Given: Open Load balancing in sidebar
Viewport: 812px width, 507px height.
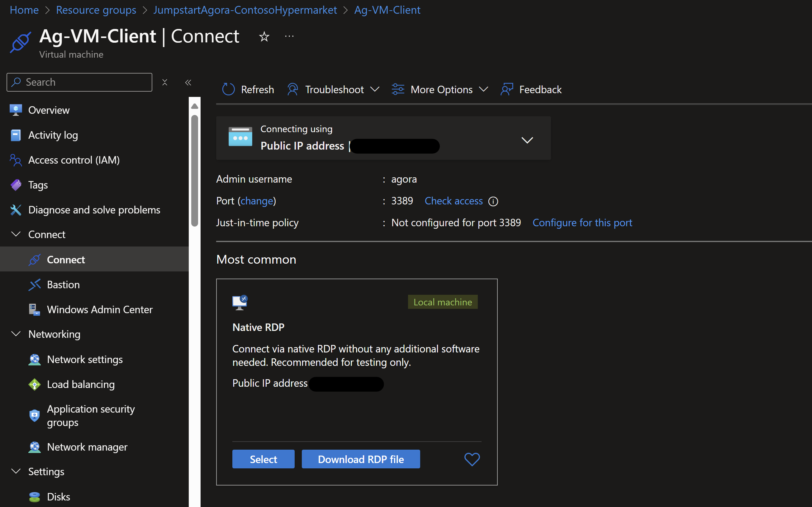Looking at the screenshot, I should 81,384.
